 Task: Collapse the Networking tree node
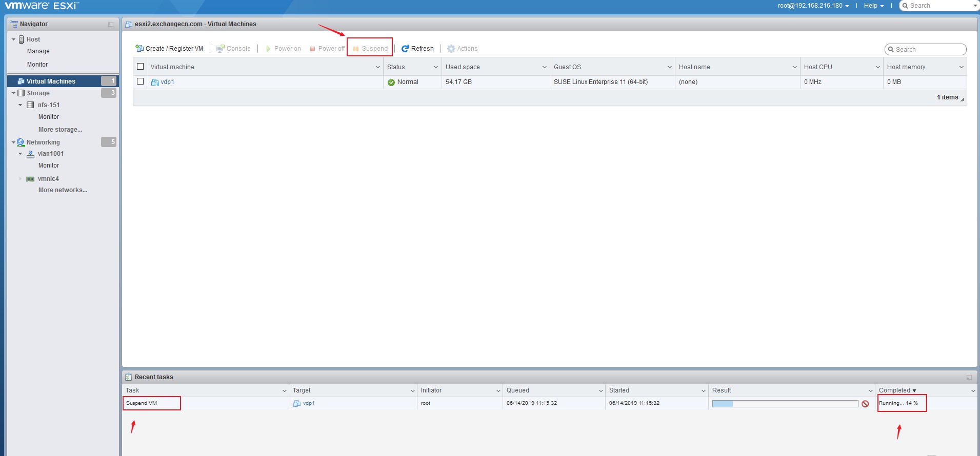coord(14,142)
